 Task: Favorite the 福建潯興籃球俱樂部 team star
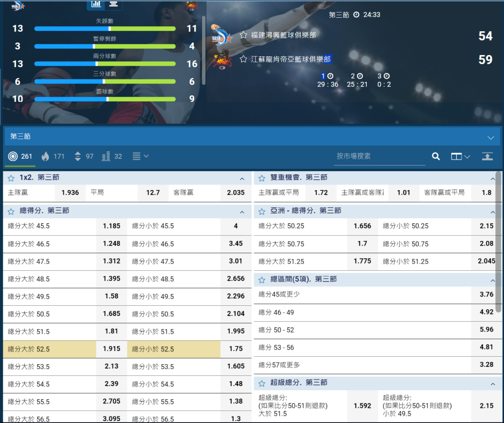point(243,35)
